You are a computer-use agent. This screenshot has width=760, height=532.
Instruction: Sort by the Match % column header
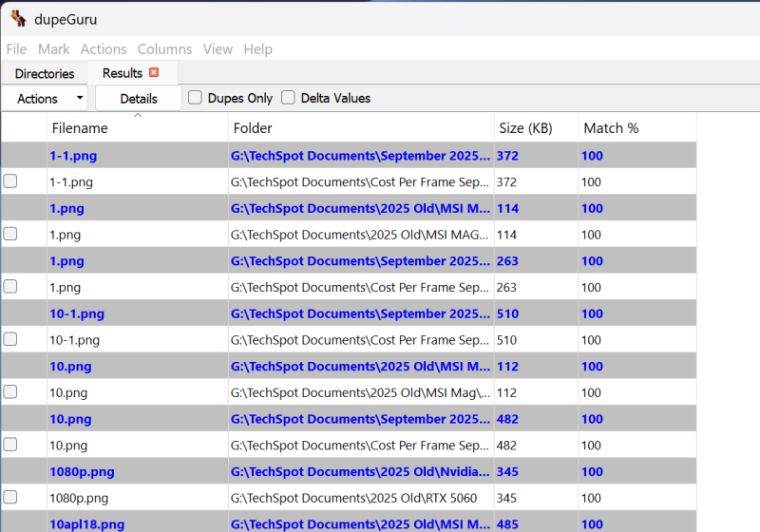611,128
